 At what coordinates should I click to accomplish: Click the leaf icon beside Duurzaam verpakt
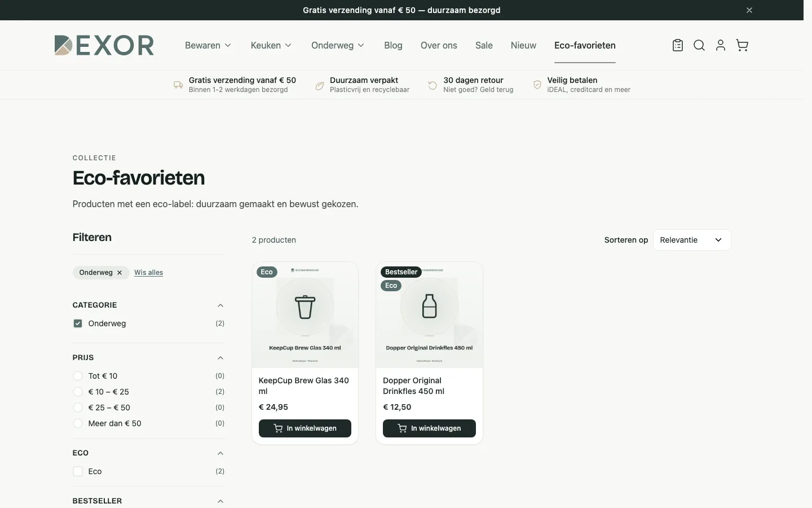pyautogui.click(x=320, y=85)
